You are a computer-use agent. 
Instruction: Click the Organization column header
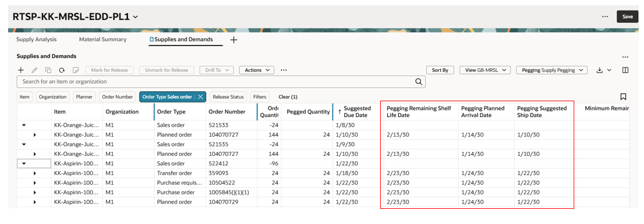pos(128,112)
